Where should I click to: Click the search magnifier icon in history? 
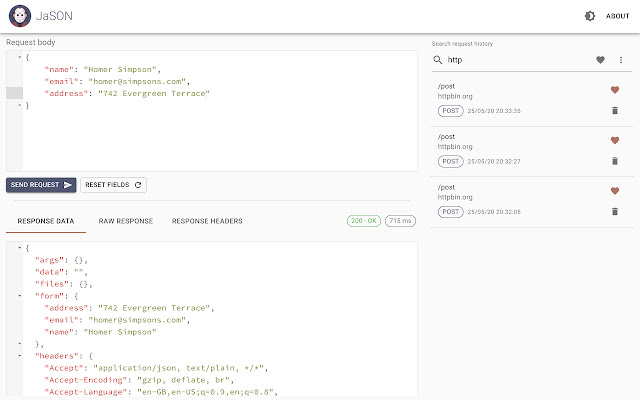pos(438,60)
